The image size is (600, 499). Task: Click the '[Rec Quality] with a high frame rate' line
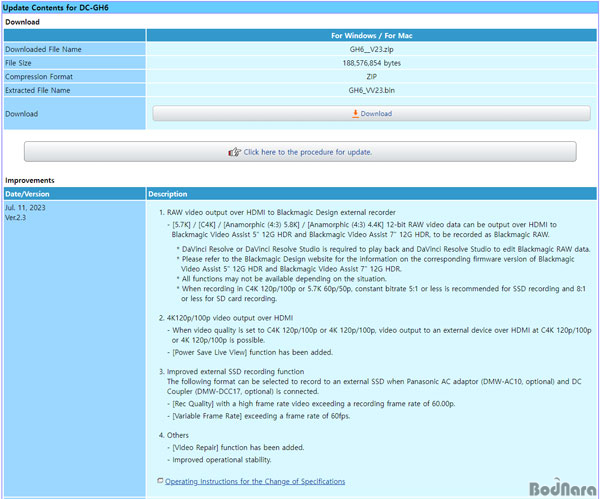(x=311, y=404)
